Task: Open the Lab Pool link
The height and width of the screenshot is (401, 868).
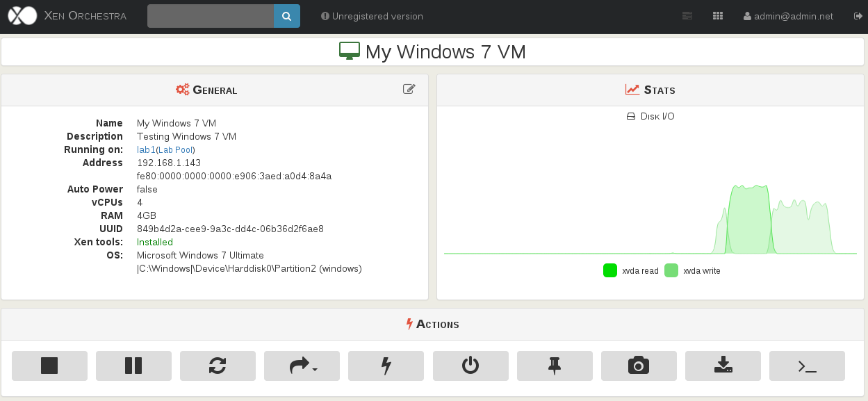Action: pos(174,150)
